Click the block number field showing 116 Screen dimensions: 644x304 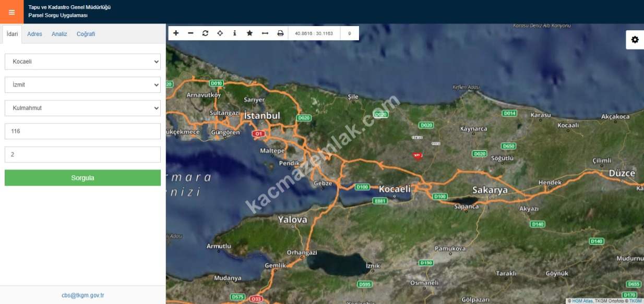click(x=82, y=131)
